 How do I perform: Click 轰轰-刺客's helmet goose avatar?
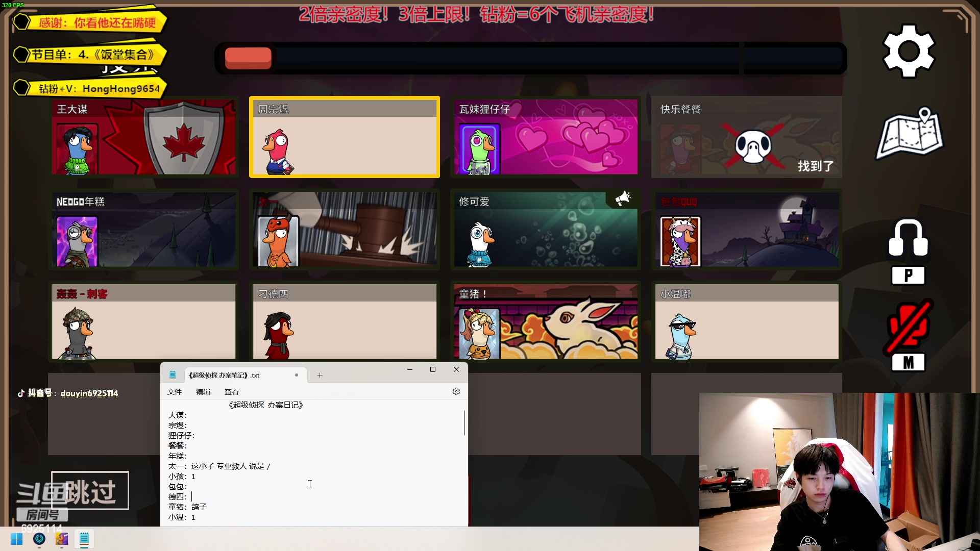pyautogui.click(x=78, y=333)
